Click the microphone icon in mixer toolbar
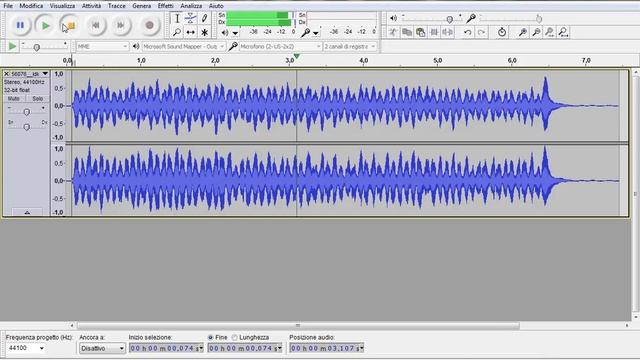The width and height of the screenshot is (640, 360). 471,18
